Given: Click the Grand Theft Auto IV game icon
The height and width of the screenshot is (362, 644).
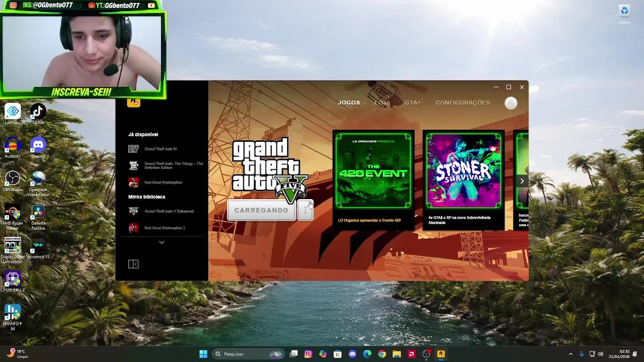Looking at the screenshot, I should pos(133,149).
